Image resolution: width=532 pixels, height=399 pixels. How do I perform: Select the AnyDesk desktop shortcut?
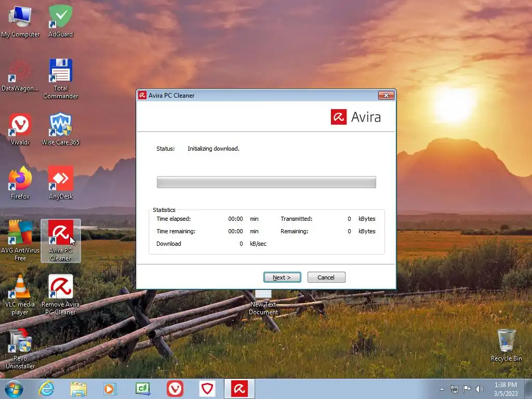click(60, 182)
